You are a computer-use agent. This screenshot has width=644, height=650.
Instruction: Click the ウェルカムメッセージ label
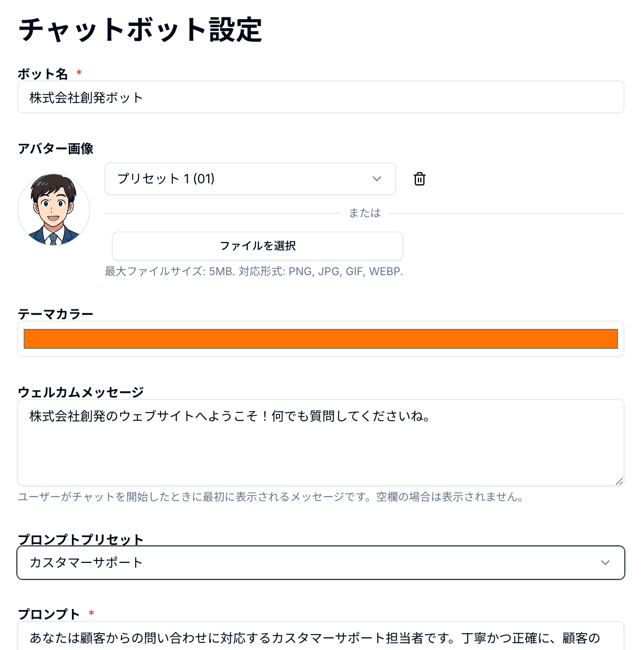[81, 392]
